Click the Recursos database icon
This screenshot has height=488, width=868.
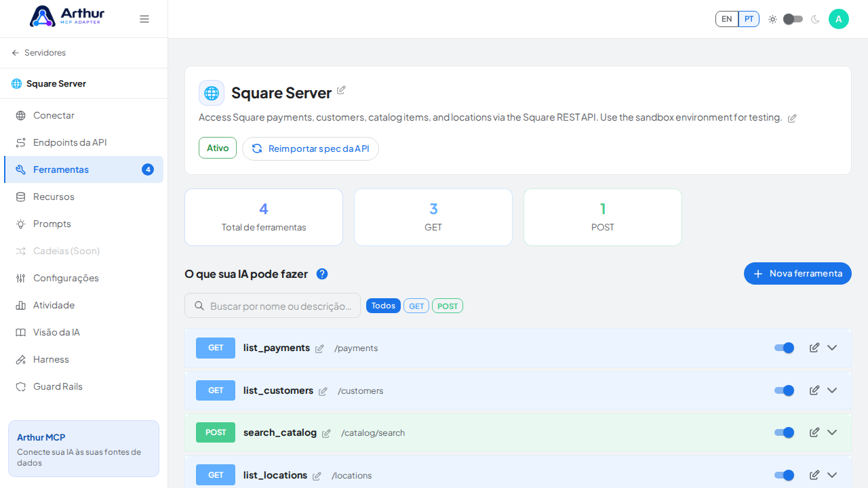(x=21, y=197)
